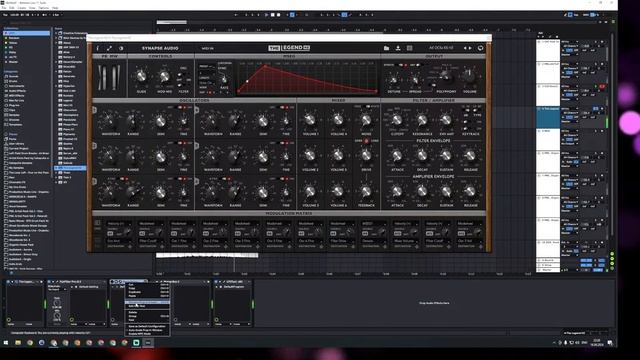
Task: Click the pitch bend wheel
Action: 103,78
